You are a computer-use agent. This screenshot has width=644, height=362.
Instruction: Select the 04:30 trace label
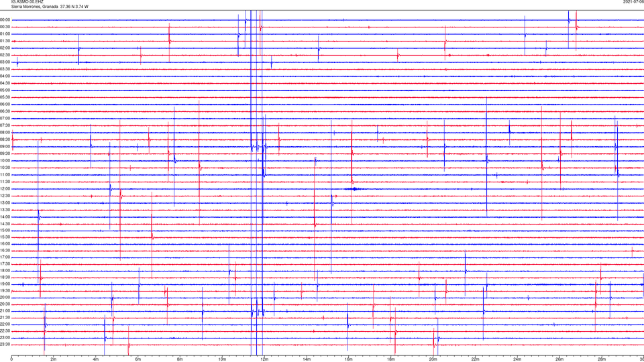coord(5,83)
